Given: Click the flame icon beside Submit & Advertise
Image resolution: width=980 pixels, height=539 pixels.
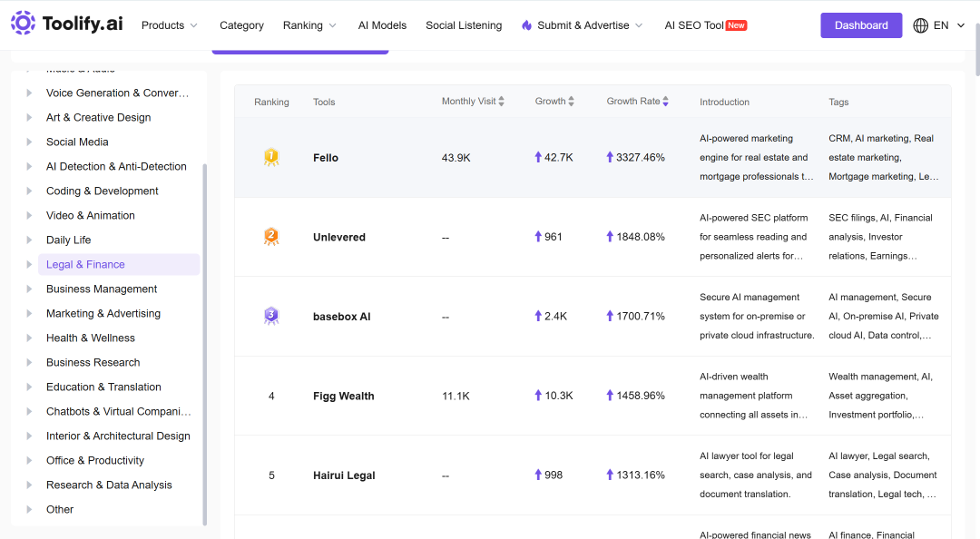Looking at the screenshot, I should (x=527, y=25).
